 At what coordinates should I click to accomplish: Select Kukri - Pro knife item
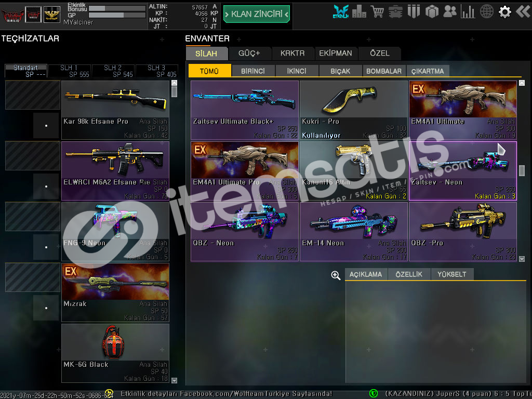354,110
